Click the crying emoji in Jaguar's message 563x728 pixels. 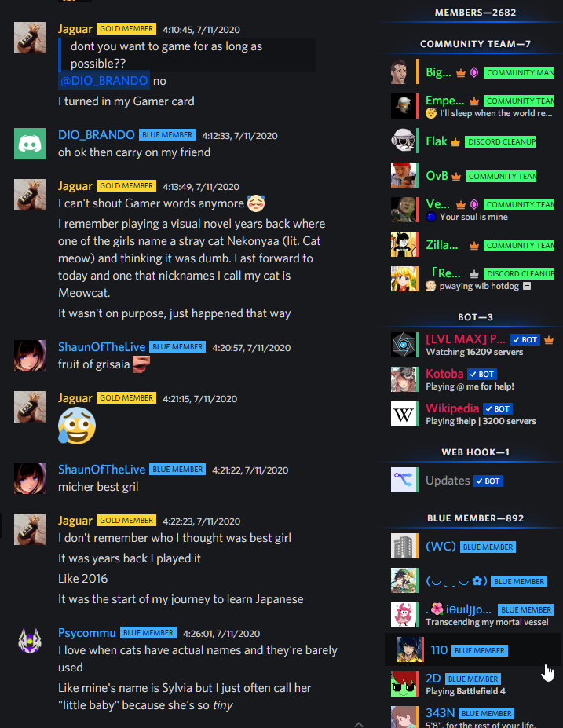(x=77, y=426)
